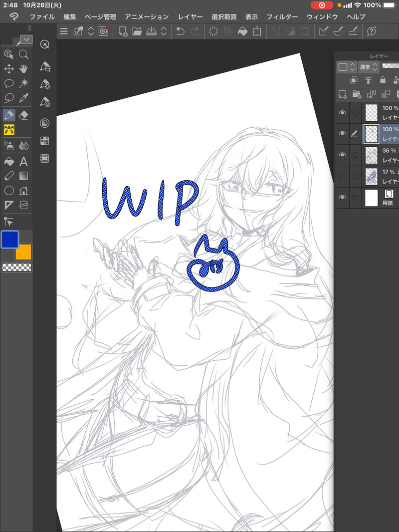Image resolution: width=399 pixels, height=532 pixels.
Task: Create a new canvas document
Action: (x=123, y=31)
